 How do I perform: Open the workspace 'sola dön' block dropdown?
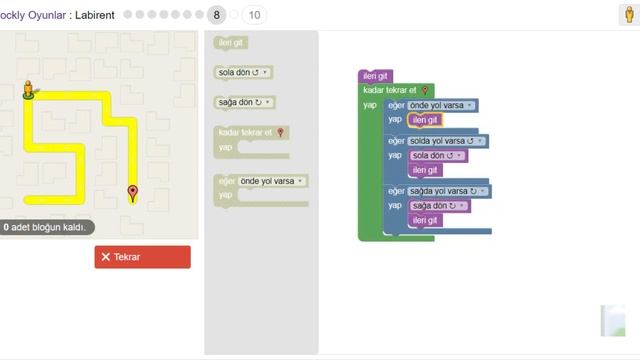pos(438,156)
